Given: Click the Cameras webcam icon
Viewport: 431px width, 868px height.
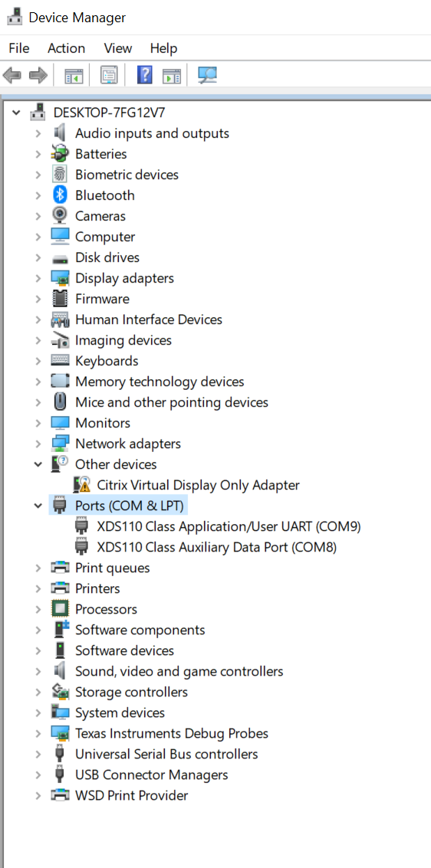Looking at the screenshot, I should tap(60, 215).
